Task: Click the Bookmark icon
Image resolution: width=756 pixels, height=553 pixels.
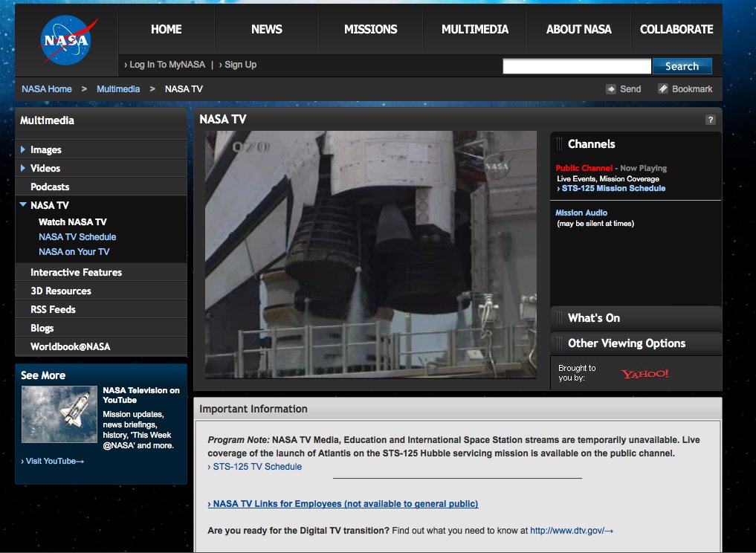Action: click(x=663, y=89)
